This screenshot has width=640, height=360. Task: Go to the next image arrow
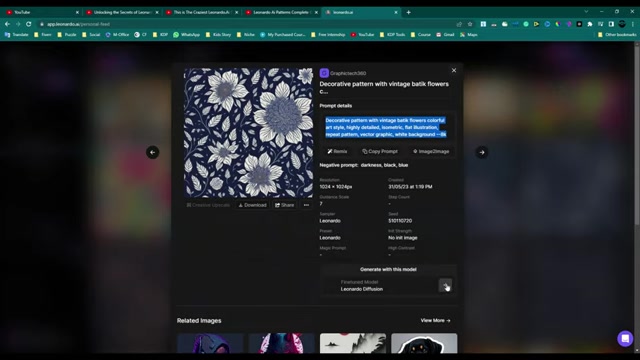pyautogui.click(x=482, y=152)
